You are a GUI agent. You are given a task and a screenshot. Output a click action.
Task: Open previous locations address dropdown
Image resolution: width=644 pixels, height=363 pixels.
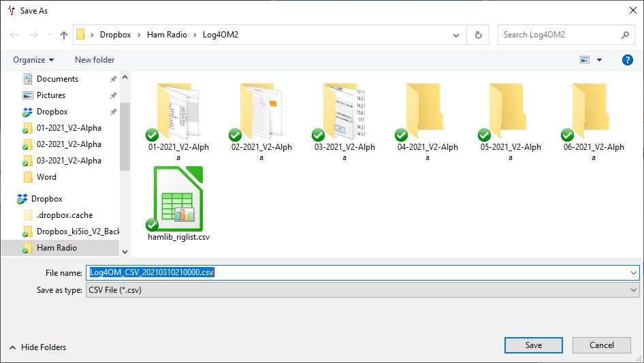[456, 35]
